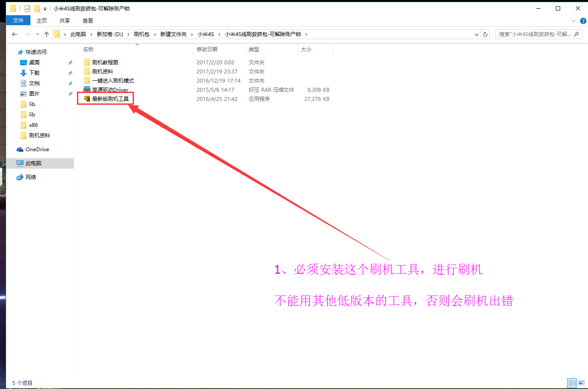The height and width of the screenshot is (389, 588).
Task: Refresh the folder with the refresh icon
Action: [485, 34]
